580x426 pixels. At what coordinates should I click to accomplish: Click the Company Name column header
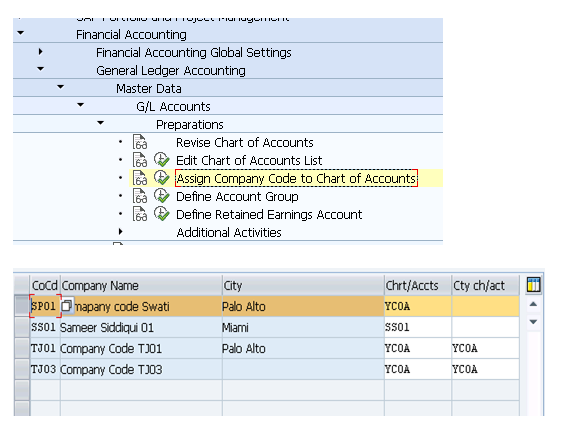tap(141, 285)
